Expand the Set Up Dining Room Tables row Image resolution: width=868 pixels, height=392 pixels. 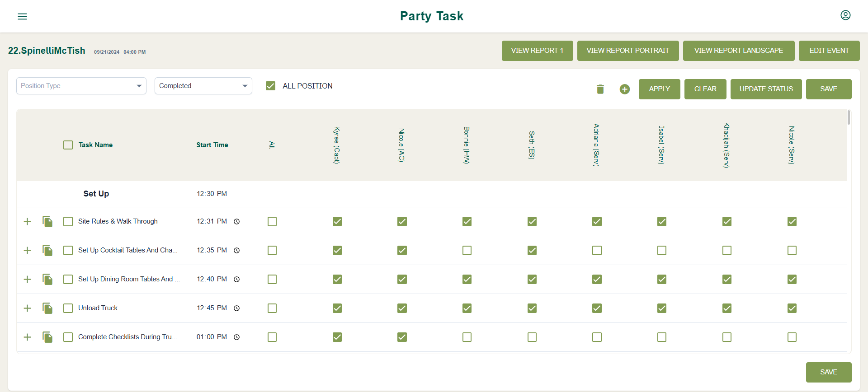[x=28, y=279]
